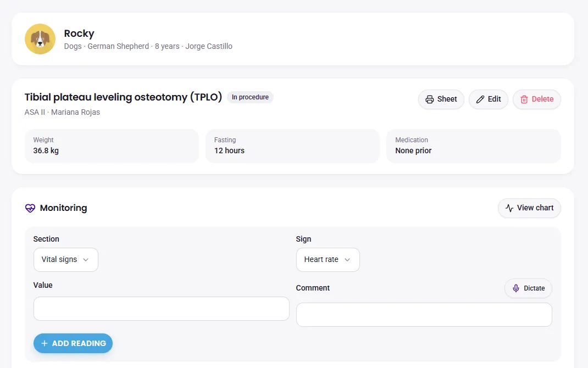The image size is (588, 368).
Task: Click the Monitoring heart pulse icon
Action: coord(30,208)
